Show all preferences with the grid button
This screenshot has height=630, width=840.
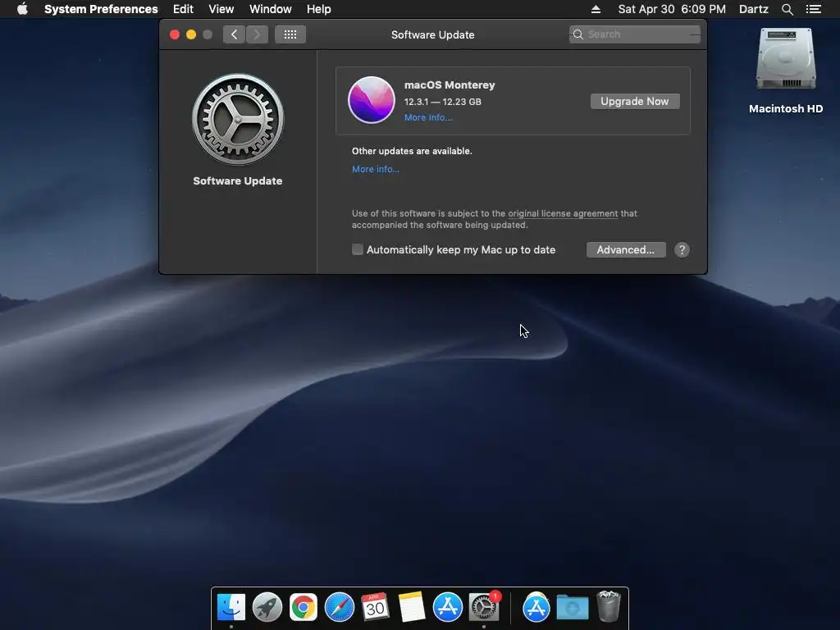tap(290, 34)
